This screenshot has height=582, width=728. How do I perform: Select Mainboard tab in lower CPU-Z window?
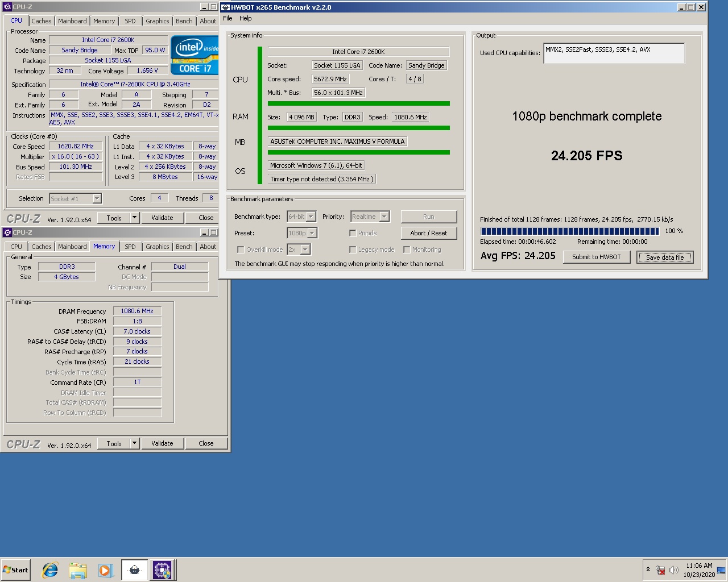point(73,247)
